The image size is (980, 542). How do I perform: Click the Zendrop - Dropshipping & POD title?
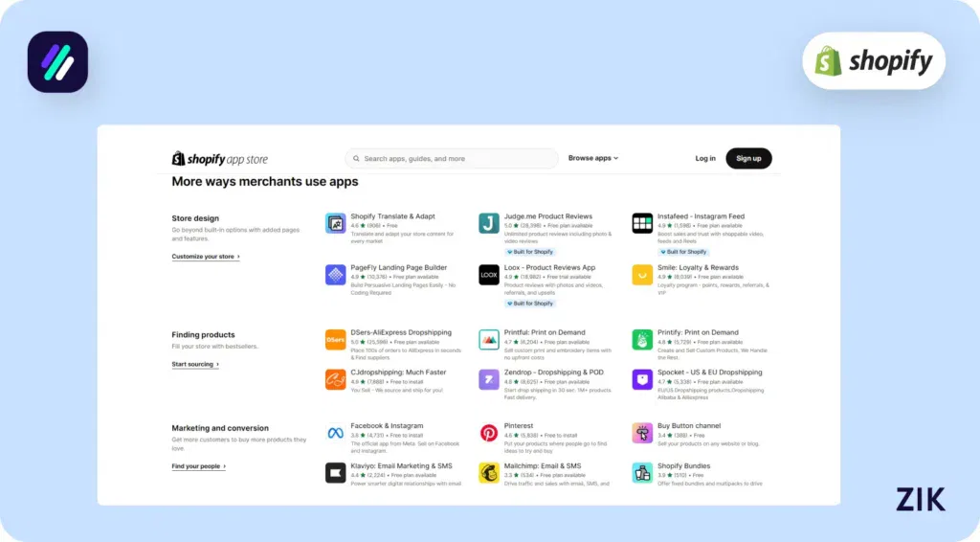click(554, 373)
